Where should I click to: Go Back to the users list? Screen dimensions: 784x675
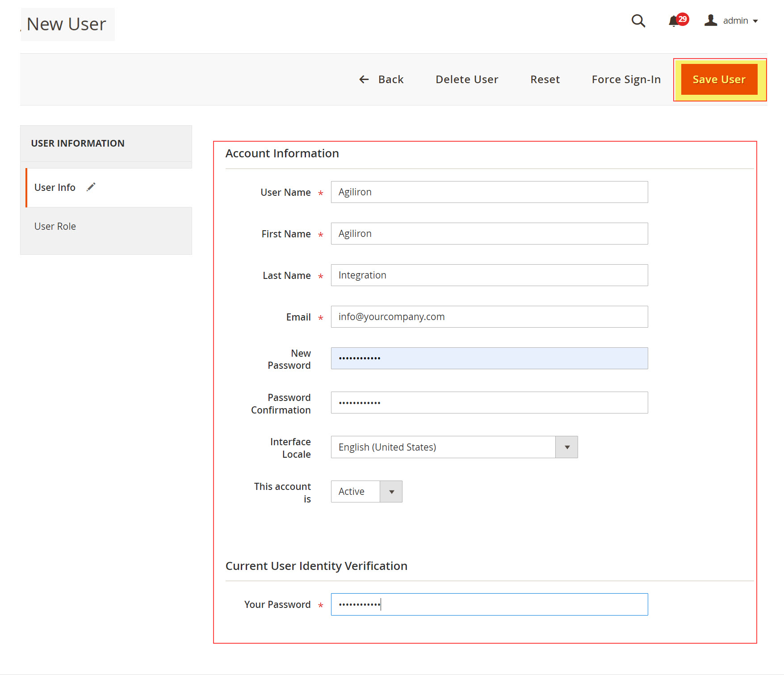click(x=382, y=80)
